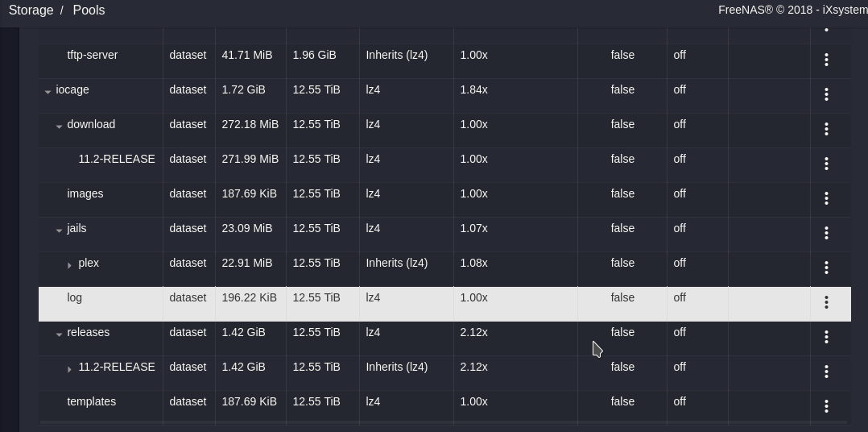Expand the plex dataset node

click(x=70, y=265)
